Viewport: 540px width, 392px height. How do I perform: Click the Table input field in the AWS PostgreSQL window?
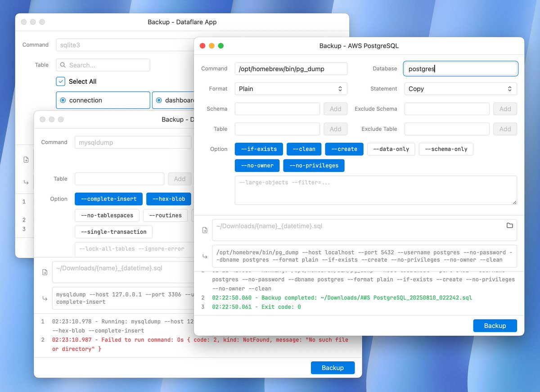pyautogui.click(x=278, y=129)
